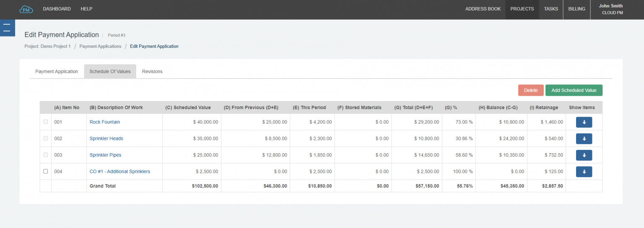The width and height of the screenshot is (644, 228).
Task: Open the hamburger sidebar menu
Action: pyautogui.click(x=7, y=28)
